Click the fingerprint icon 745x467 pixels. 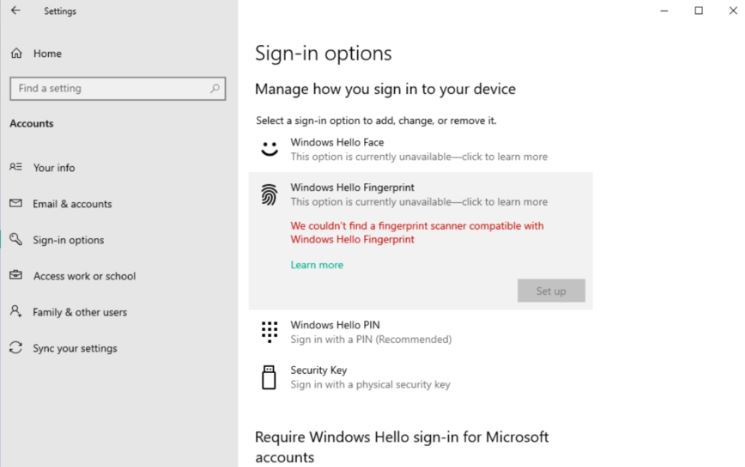[x=269, y=195]
